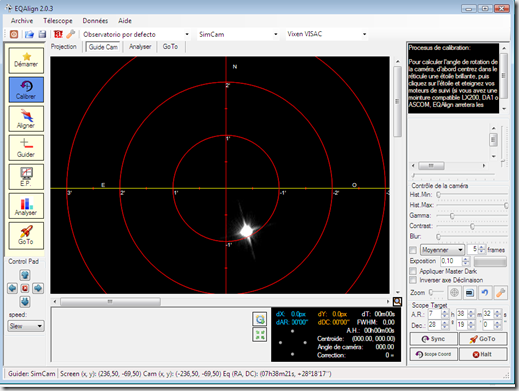Click the orange power icon in toolbar
This screenshot has width=519, height=391.
(14, 34)
